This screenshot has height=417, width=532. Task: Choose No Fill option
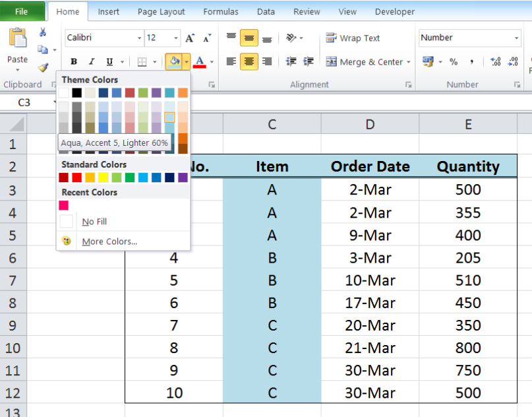pos(123,222)
